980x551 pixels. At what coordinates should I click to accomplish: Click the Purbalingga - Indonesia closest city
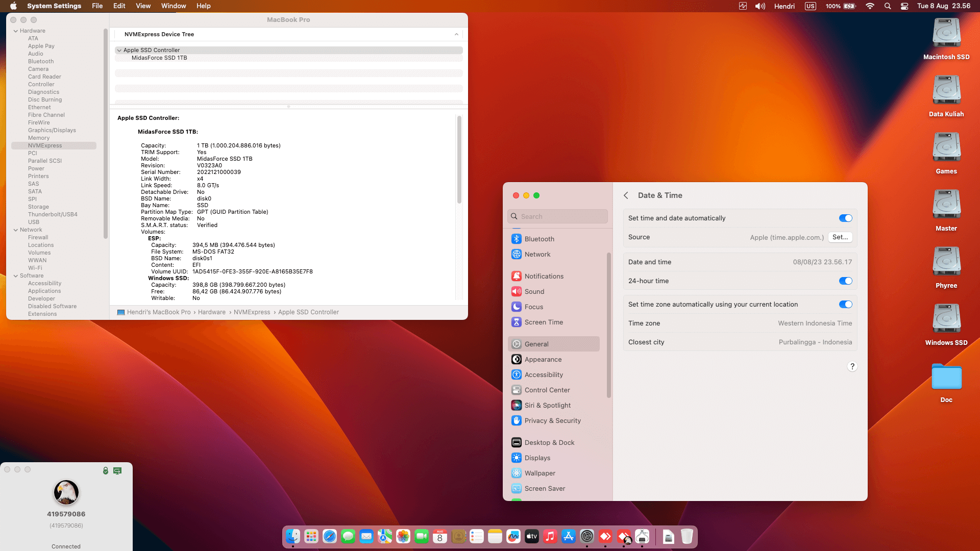click(x=815, y=342)
